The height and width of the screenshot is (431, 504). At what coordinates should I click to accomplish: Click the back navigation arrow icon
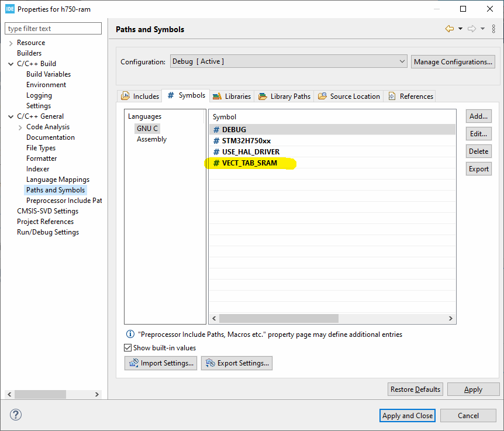[x=450, y=29]
